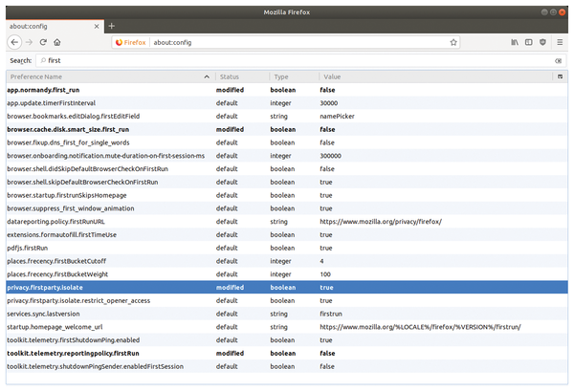Open the Home page via house icon
574x392 pixels.
(x=57, y=42)
